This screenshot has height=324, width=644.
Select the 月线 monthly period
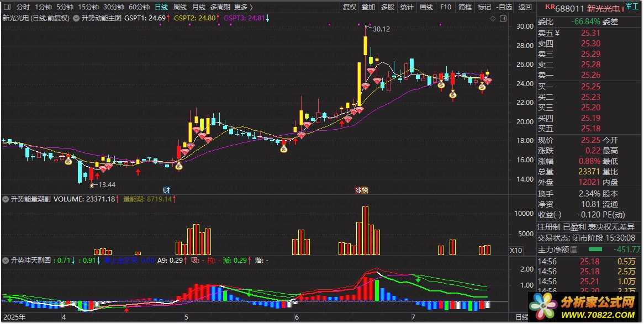tap(199, 7)
